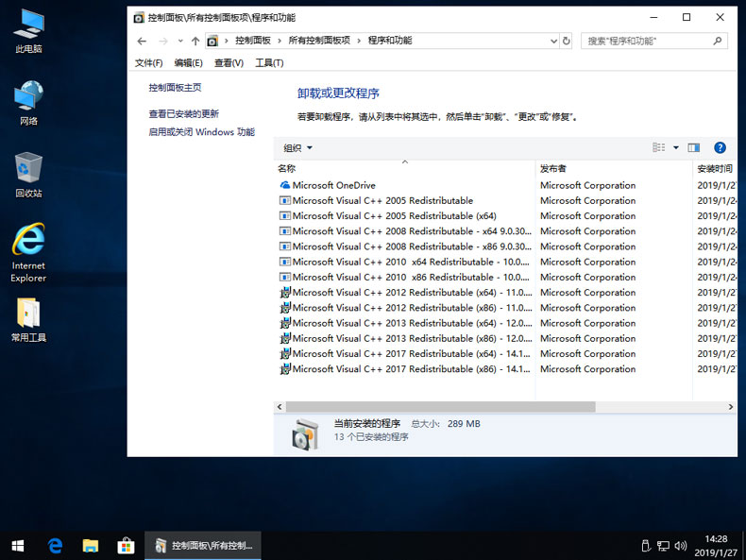This screenshot has height=560, width=746.
Task: Click the horizontal scrollbar left arrow
Action: (x=280, y=407)
